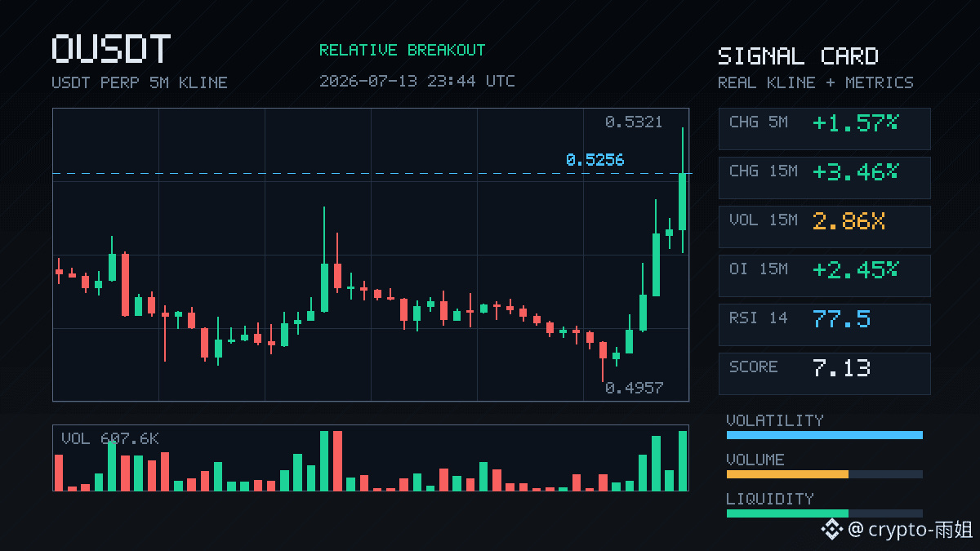Click the USDT PERP 5M KLINE subtitle
Viewport: 980px width, 551px height.
pos(140,82)
